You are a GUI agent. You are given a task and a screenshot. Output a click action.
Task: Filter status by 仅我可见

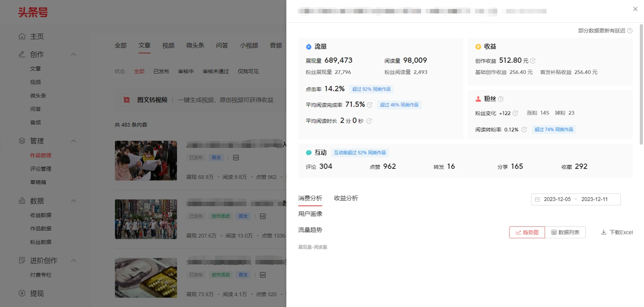click(248, 71)
